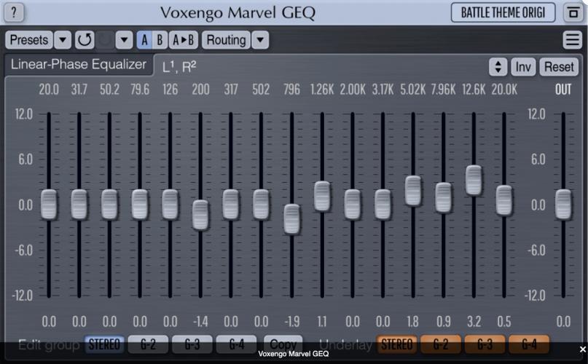Click the Inv button
The image size is (588, 364).
tap(523, 67)
